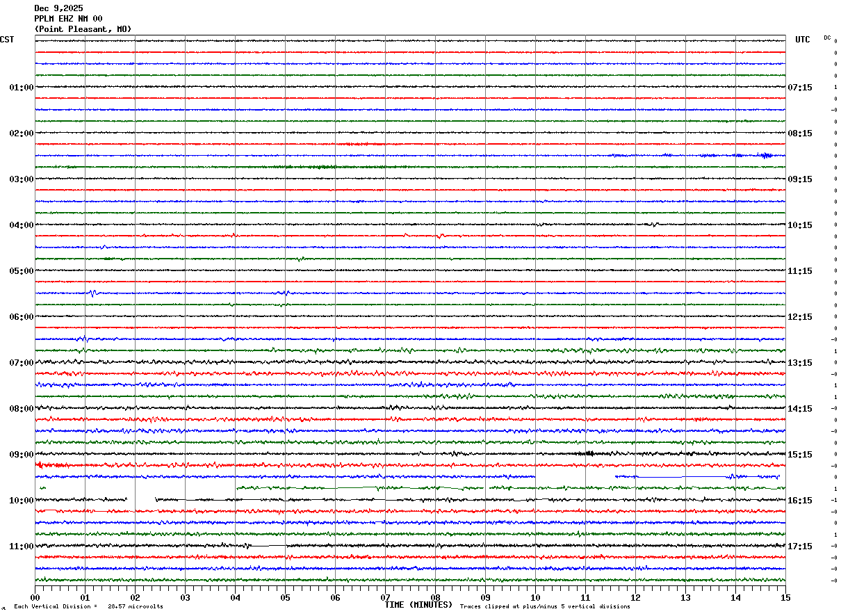Click the 07:00 CST row label
This screenshot has width=841, height=616.
[22, 363]
